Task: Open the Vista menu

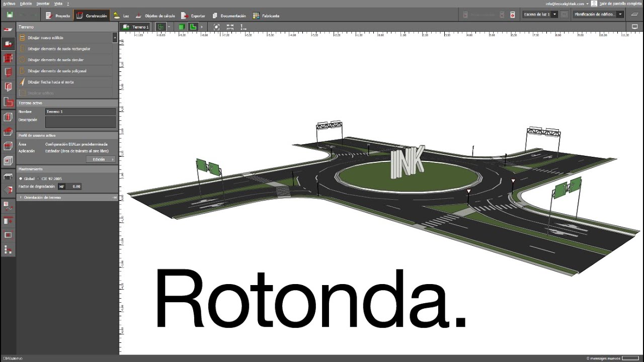Action: point(58,3)
